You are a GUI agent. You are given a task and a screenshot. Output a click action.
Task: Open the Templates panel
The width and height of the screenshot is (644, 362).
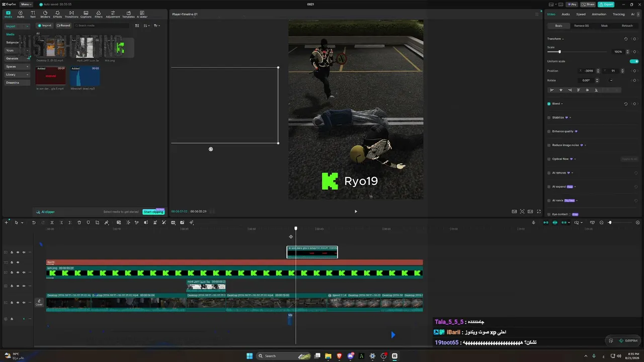click(x=128, y=14)
